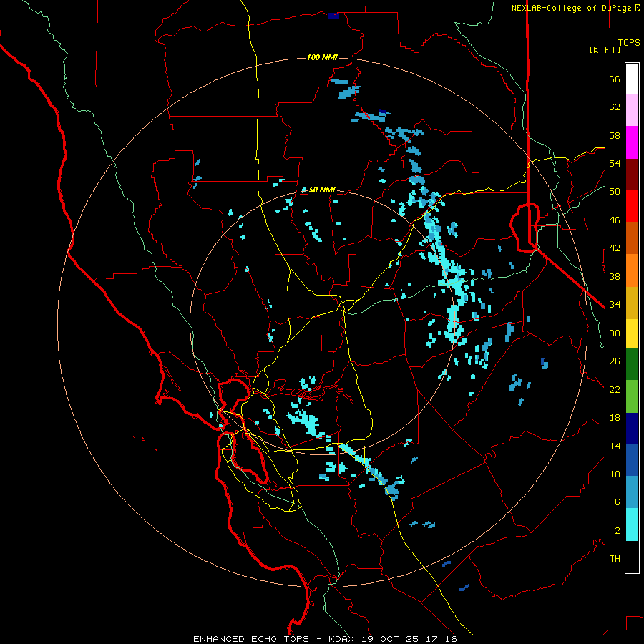
Task: Click the legend value 6
Action: point(618,502)
